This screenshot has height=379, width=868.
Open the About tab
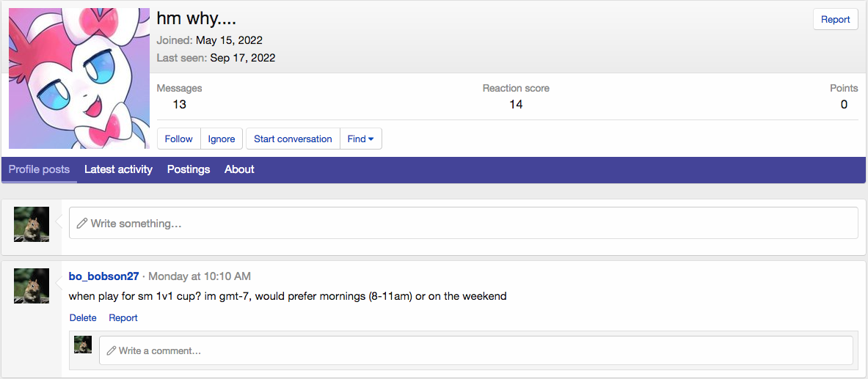[x=239, y=169]
